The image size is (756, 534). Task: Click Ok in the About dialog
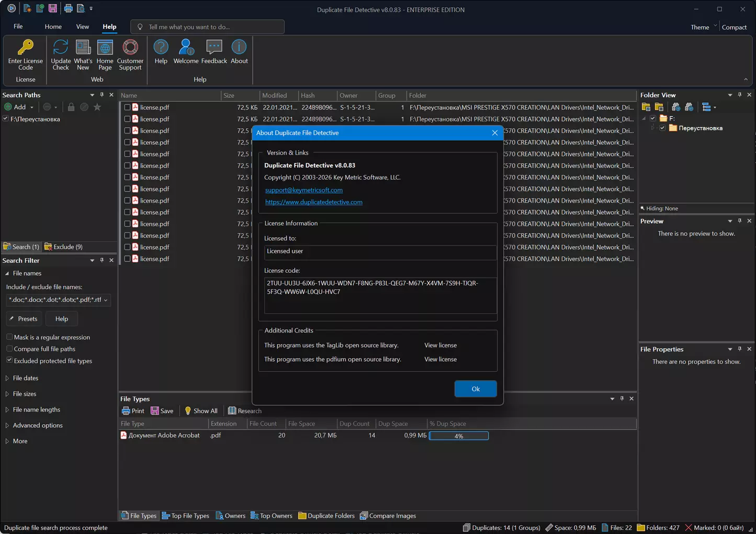(476, 389)
